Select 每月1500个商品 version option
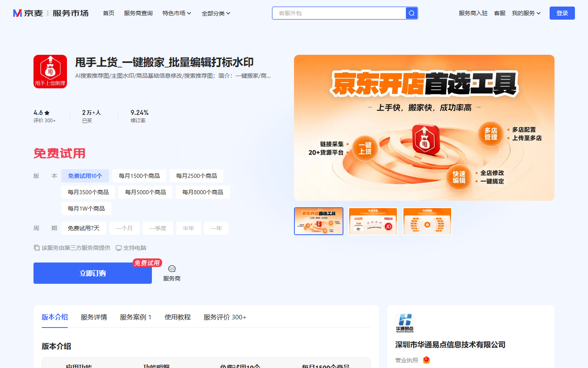588x368 pixels. pyautogui.click(x=139, y=176)
